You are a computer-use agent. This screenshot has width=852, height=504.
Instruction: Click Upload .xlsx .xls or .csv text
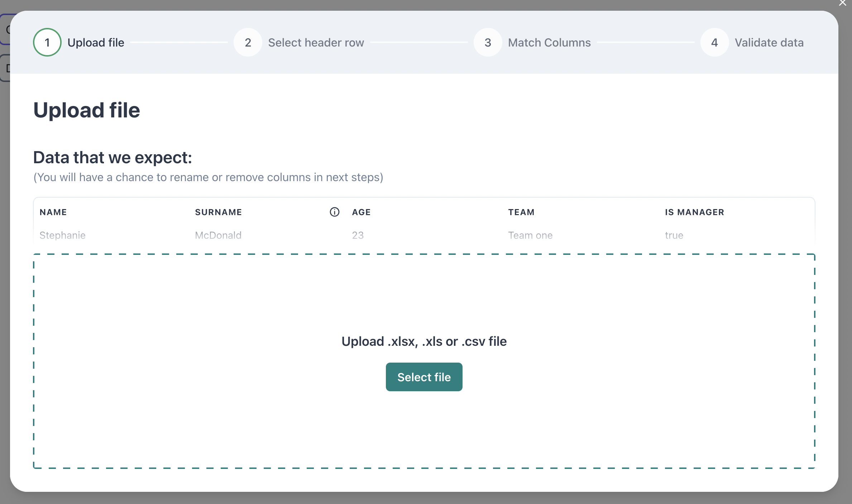click(424, 340)
